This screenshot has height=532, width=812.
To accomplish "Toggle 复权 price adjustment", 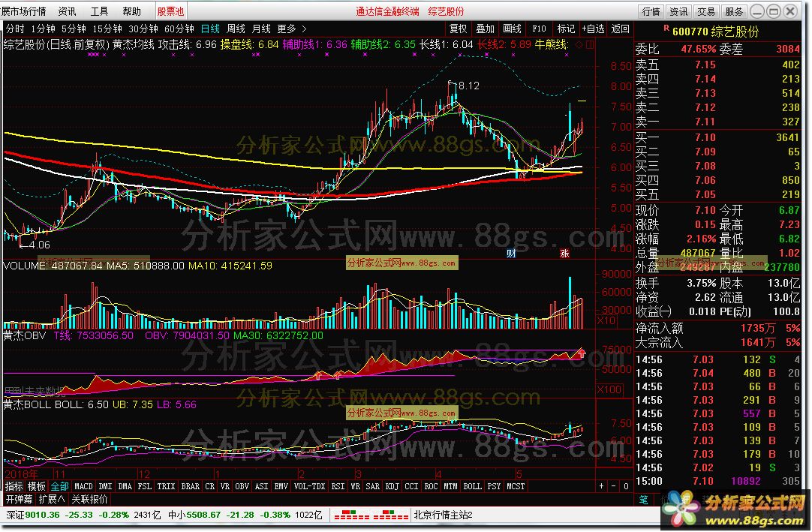I will tap(459, 29).
